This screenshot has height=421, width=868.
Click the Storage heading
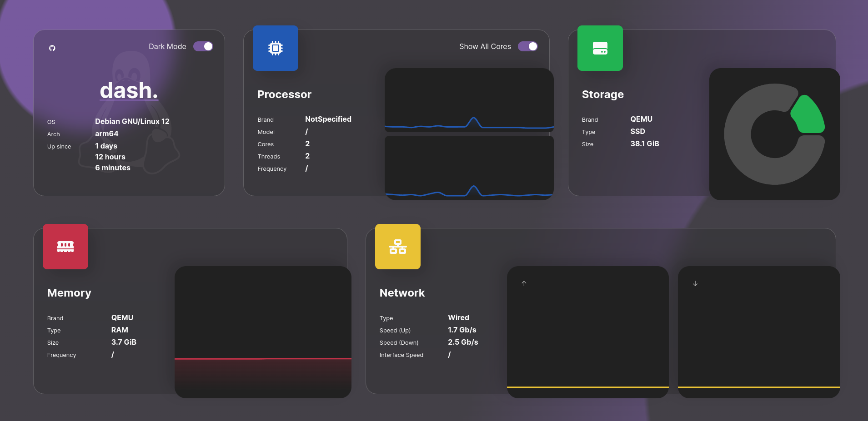[603, 94]
